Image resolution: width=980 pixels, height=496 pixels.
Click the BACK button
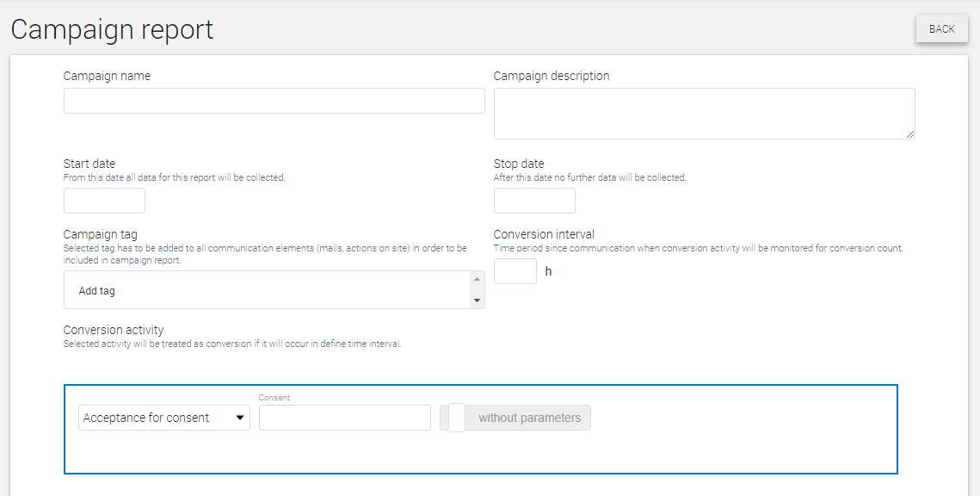pos(941,28)
